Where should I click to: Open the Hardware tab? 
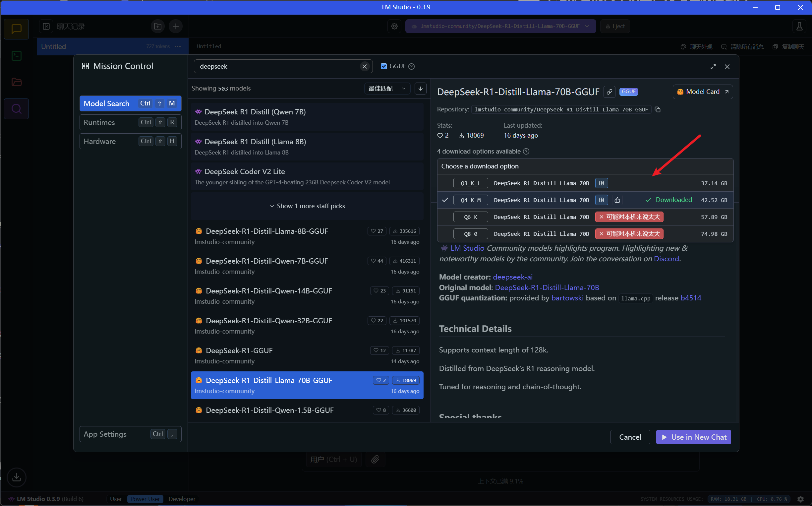[131, 141]
